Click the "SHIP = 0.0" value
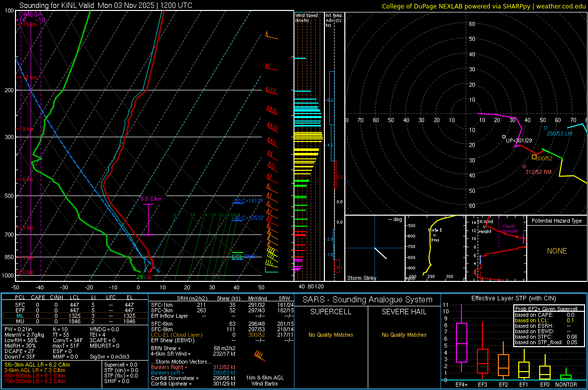The height and width of the screenshot is (390, 588). point(117,381)
